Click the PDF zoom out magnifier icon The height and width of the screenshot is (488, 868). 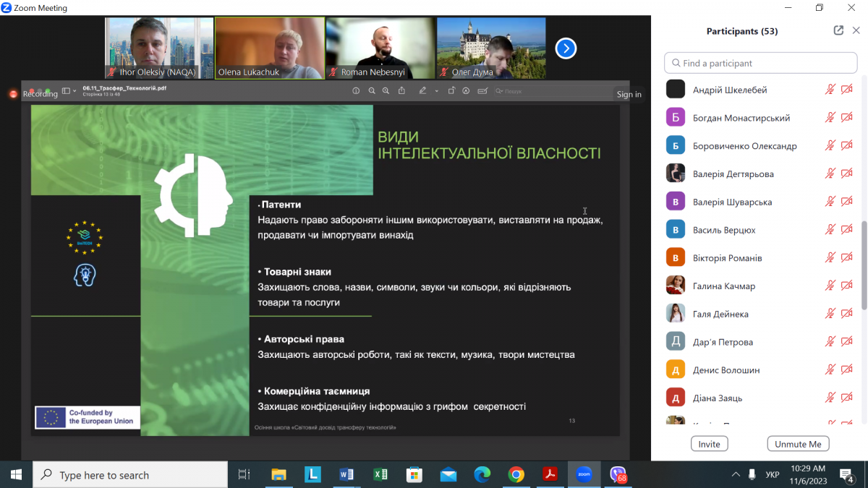[372, 91]
